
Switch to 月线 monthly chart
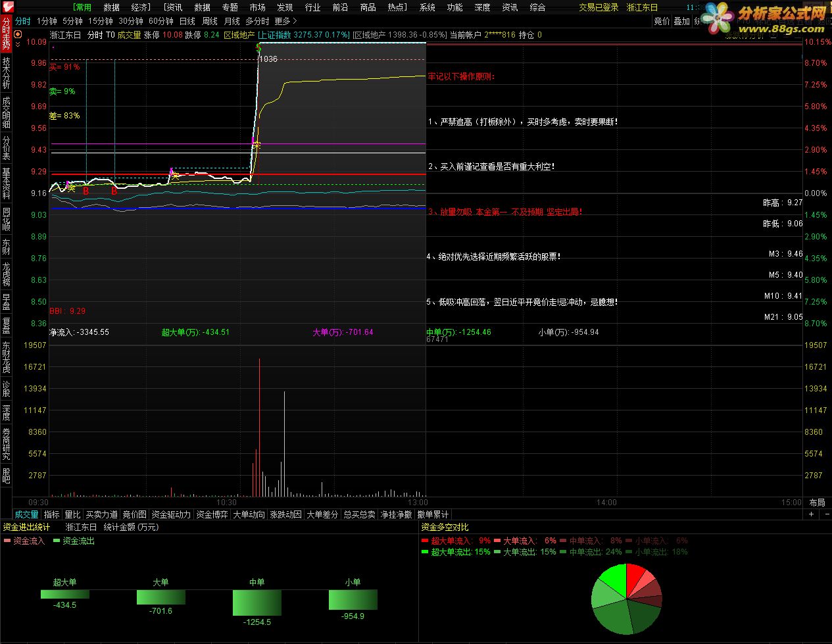[232, 21]
